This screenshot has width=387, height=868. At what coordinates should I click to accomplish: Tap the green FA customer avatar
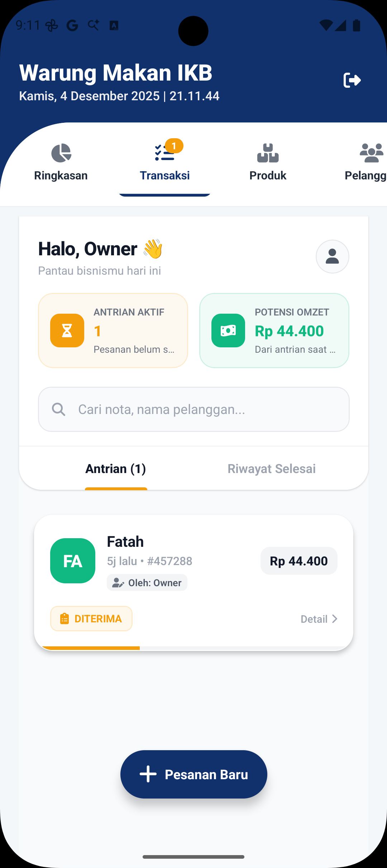coord(73,561)
